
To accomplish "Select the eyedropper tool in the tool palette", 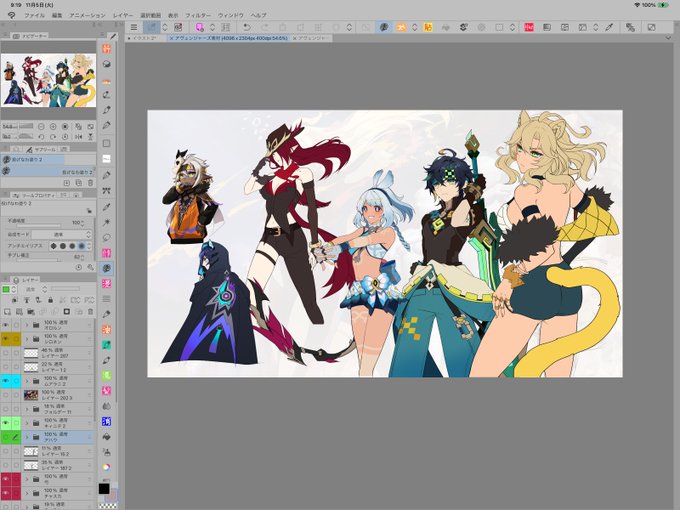I will 106,207.
